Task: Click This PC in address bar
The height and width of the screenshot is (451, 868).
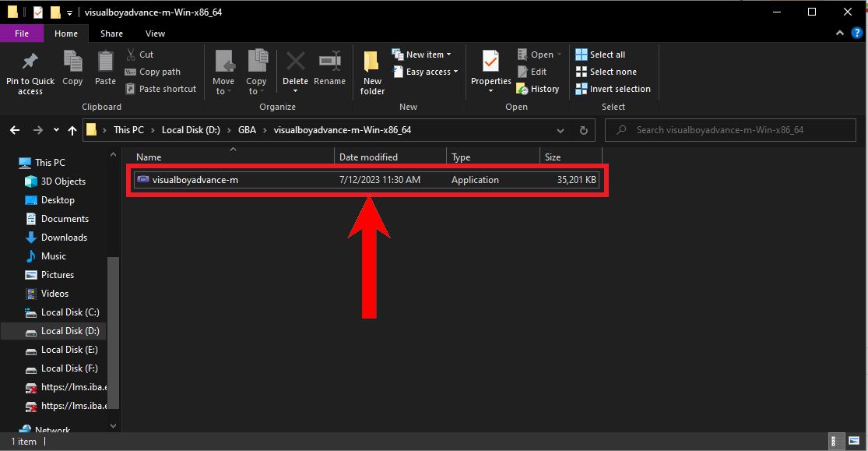Action: point(128,129)
